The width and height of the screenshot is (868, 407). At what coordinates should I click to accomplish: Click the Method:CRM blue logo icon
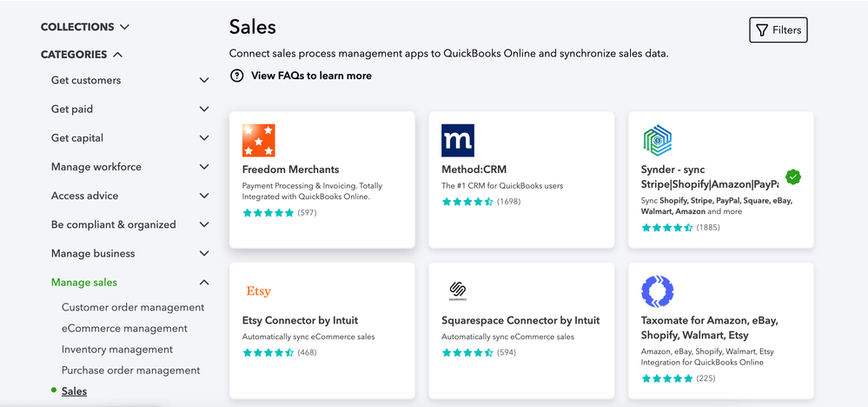click(x=458, y=141)
